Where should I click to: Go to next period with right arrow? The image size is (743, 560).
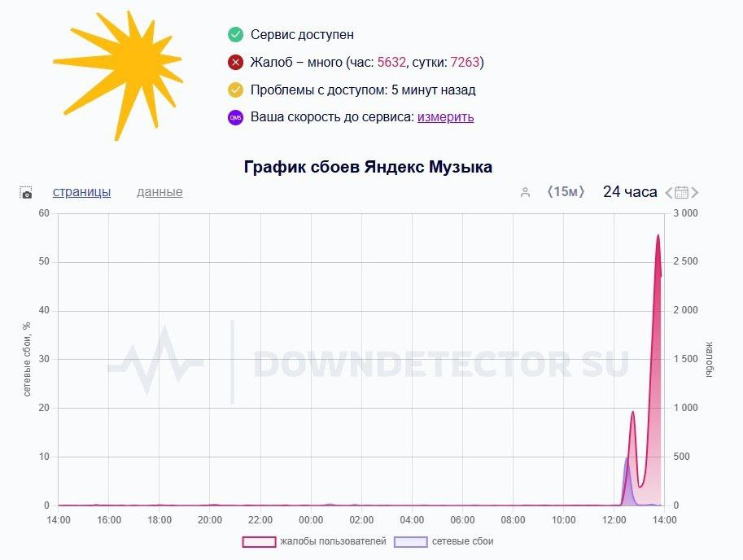coord(695,193)
